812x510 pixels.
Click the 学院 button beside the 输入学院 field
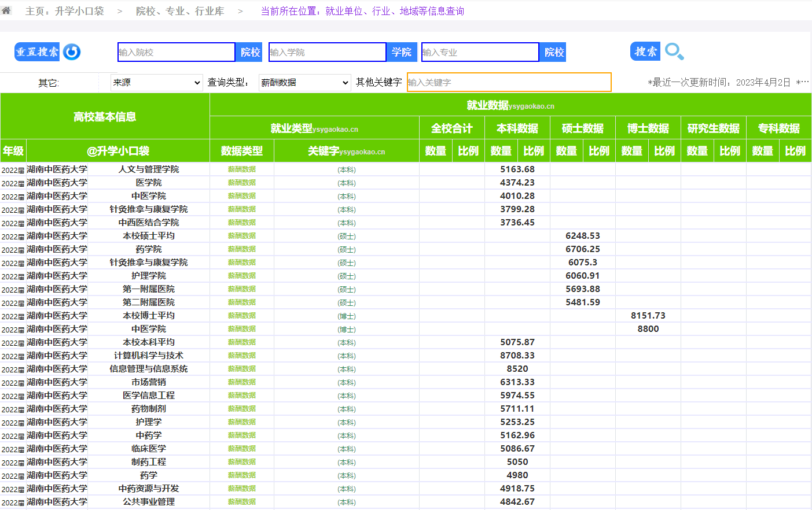(x=401, y=52)
